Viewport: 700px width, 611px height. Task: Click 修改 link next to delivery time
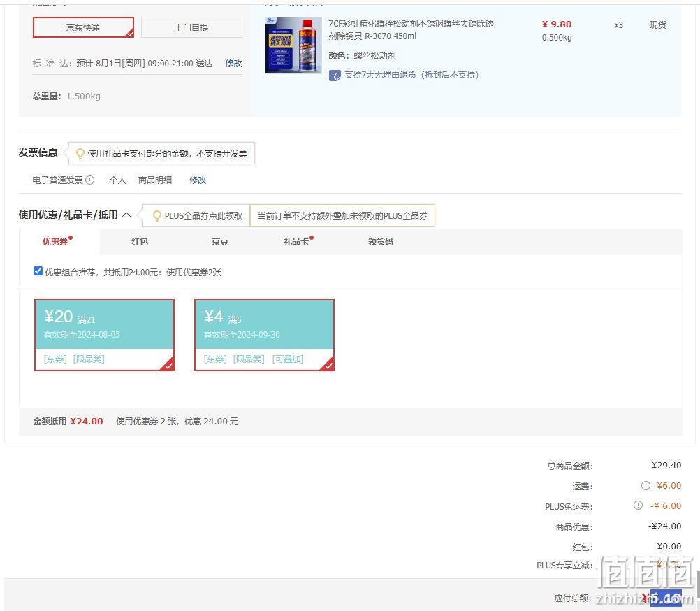click(x=233, y=64)
